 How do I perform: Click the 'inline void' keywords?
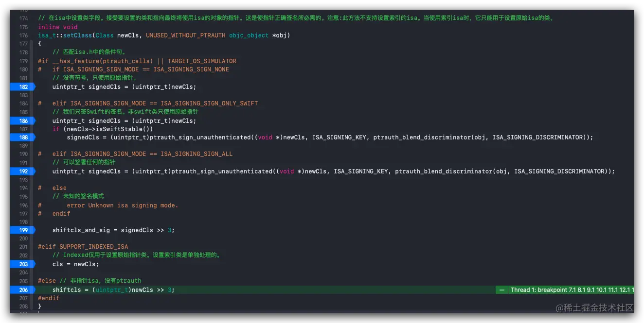click(x=58, y=27)
